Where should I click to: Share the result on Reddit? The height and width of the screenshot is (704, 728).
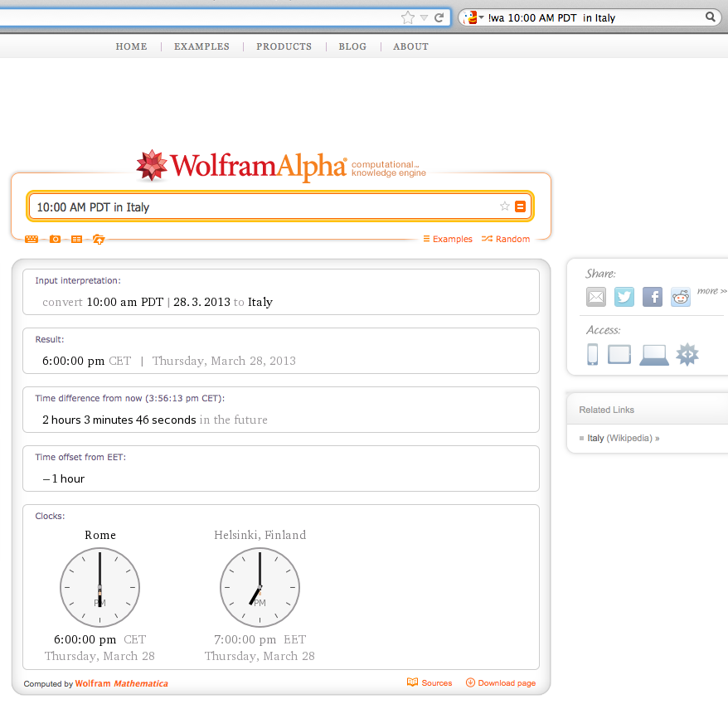pyautogui.click(x=681, y=297)
